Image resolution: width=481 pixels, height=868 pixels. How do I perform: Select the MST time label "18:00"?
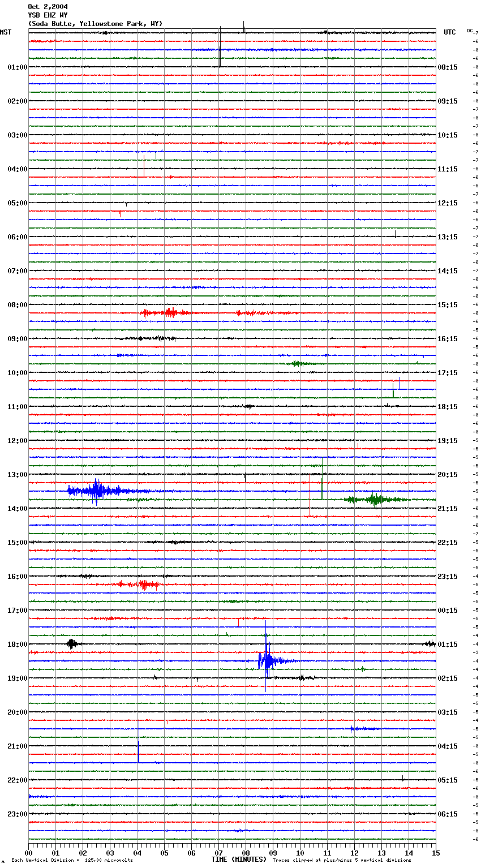coord(18,644)
